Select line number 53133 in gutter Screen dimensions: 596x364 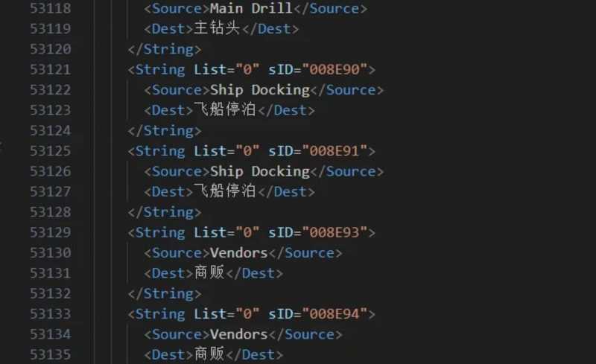tap(50, 314)
